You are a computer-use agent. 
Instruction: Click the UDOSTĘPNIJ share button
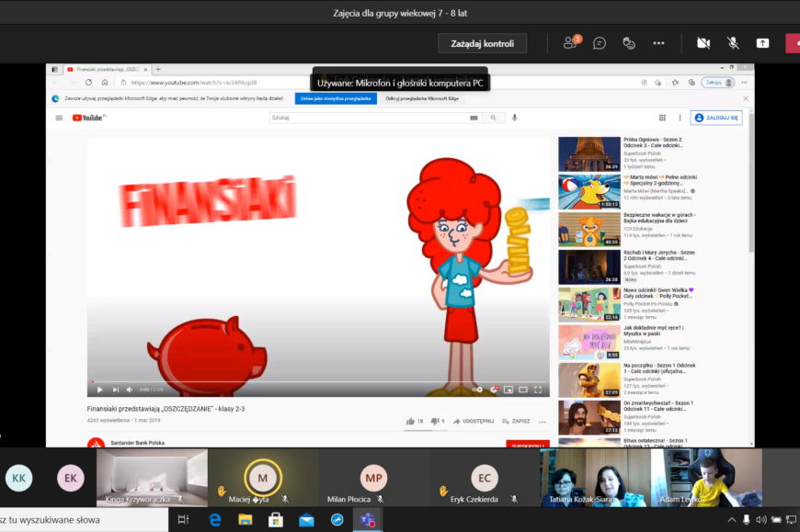[474, 422]
